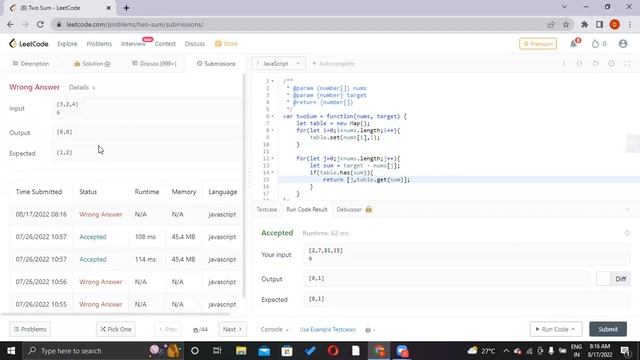Open the Run Code dropdown arrow
The height and width of the screenshot is (360, 640).
click(x=573, y=329)
